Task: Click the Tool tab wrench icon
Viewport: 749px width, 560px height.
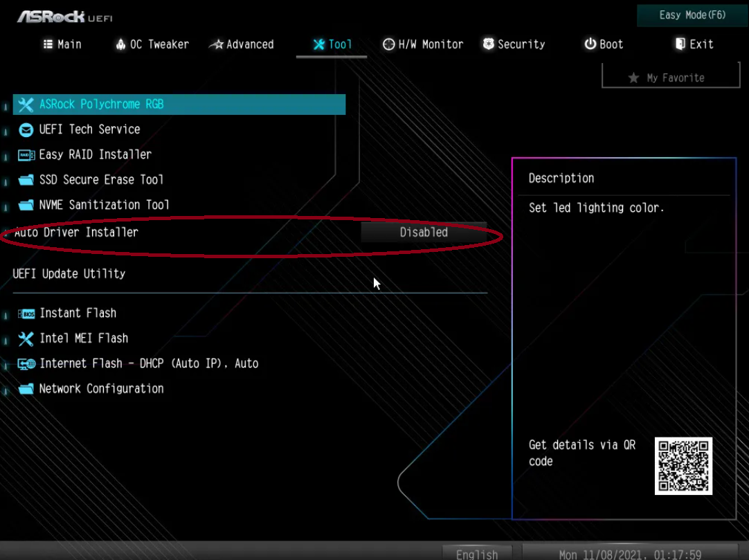Action: point(318,44)
